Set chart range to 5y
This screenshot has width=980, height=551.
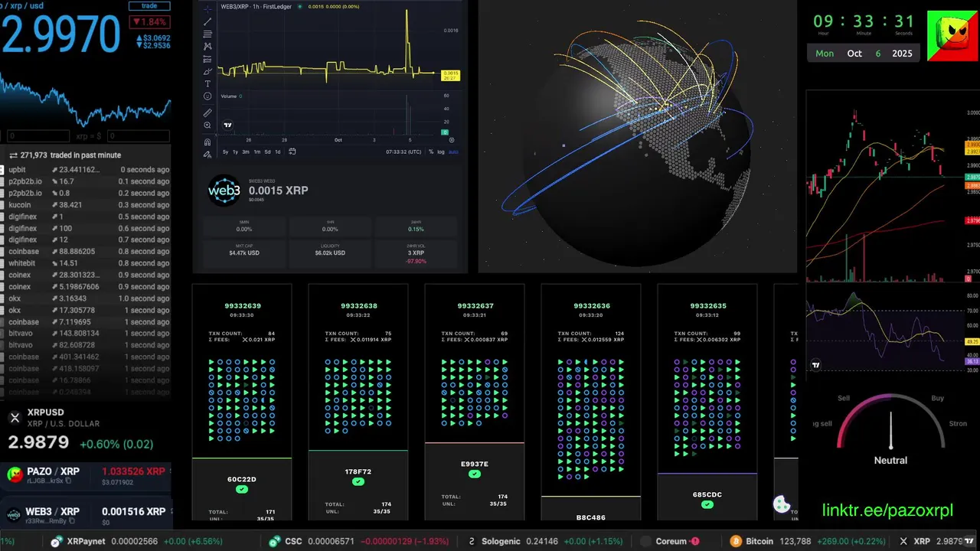(226, 152)
